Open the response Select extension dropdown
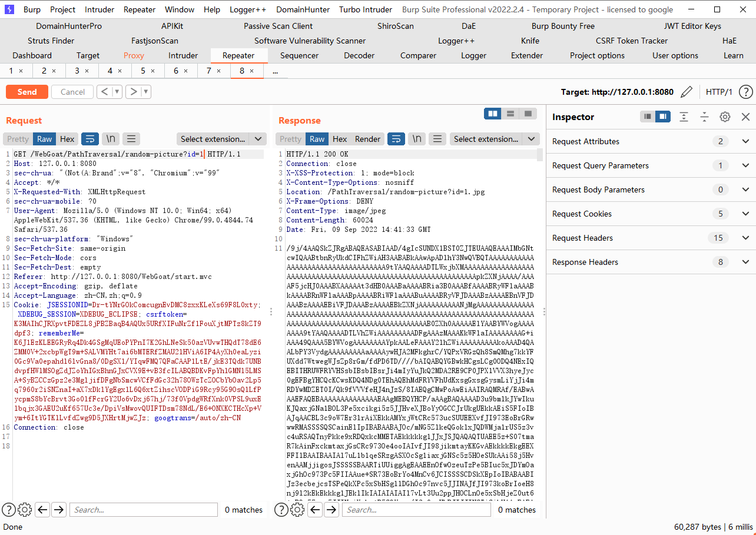 [x=495, y=139]
